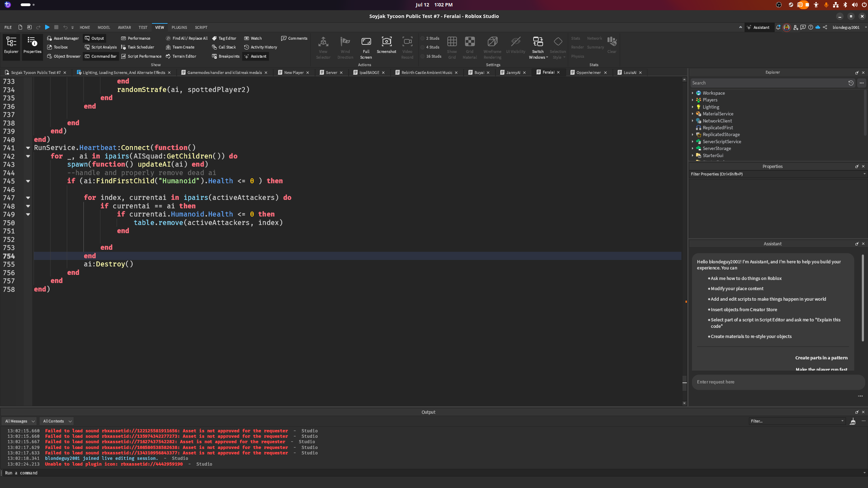This screenshot has width=868, height=488.
Task: Select the StarterGui tree item
Action: 713,155
